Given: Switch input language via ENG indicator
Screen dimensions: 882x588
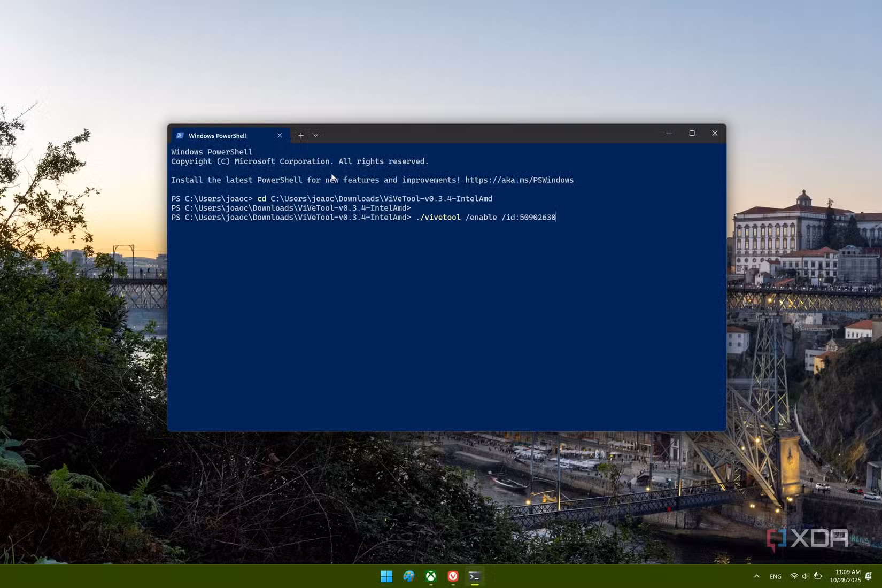Looking at the screenshot, I should click(x=776, y=576).
